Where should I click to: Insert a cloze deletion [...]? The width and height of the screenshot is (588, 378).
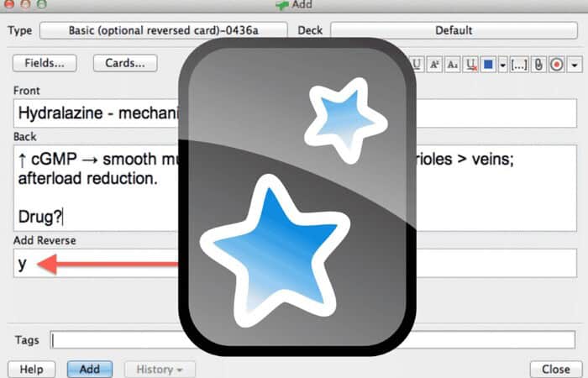click(x=519, y=65)
